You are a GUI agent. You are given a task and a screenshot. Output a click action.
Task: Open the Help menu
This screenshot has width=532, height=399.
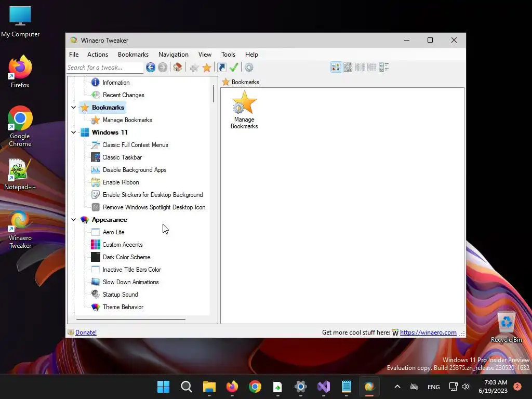pyautogui.click(x=252, y=55)
